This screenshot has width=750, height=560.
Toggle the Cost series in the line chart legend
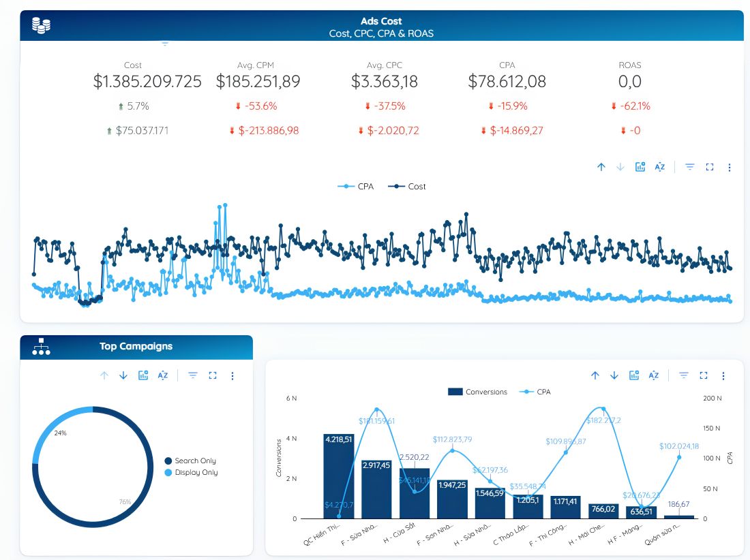pos(406,187)
